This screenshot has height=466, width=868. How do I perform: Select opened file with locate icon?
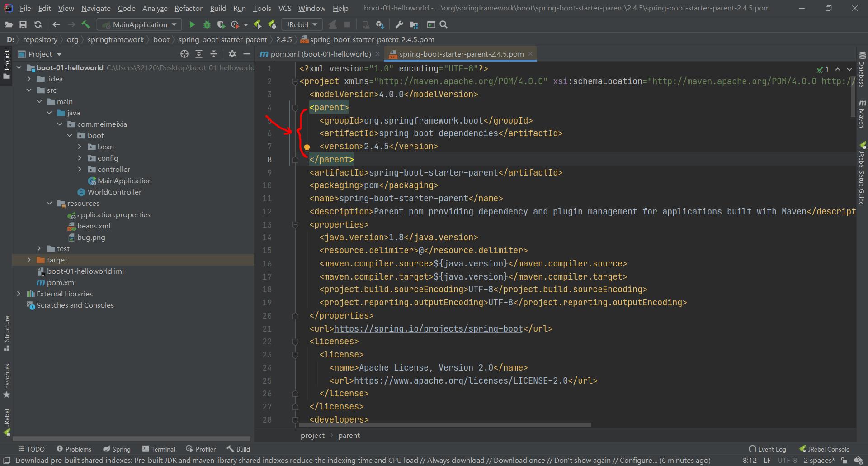[x=184, y=54]
